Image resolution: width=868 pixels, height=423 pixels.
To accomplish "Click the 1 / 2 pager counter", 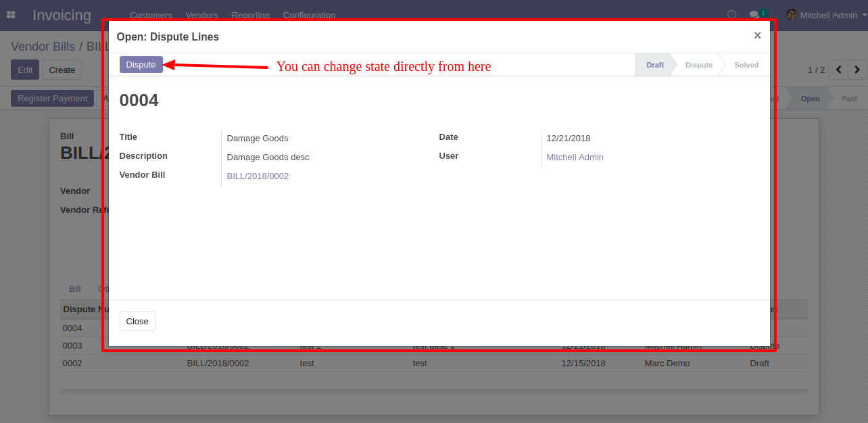I will coord(817,70).
